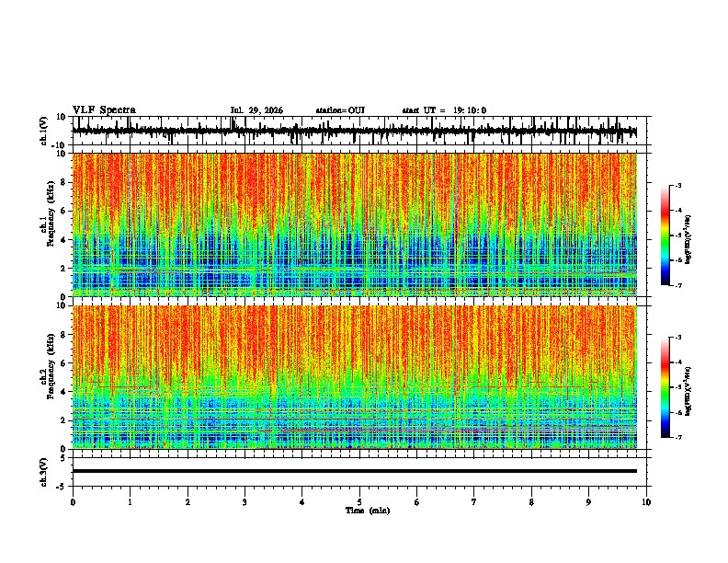The height and width of the screenshot is (563, 728).
Task: Click the -3 value on ch.1 color scale
Action: coord(677,185)
